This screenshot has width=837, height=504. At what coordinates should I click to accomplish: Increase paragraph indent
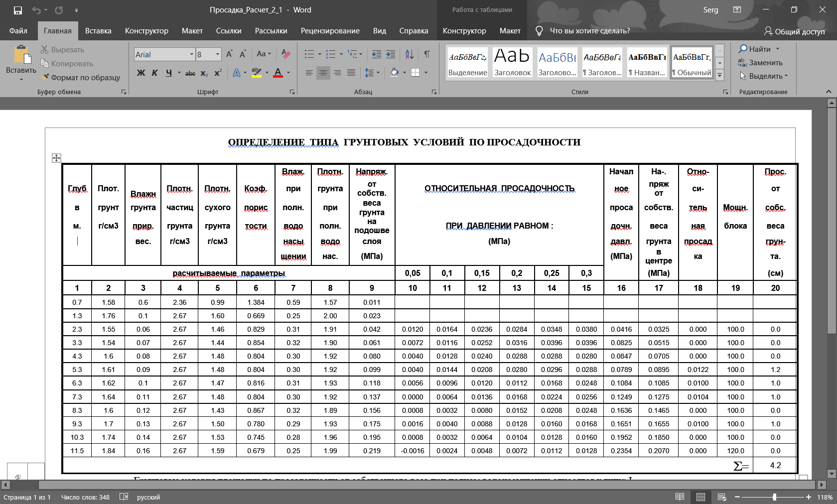391,54
